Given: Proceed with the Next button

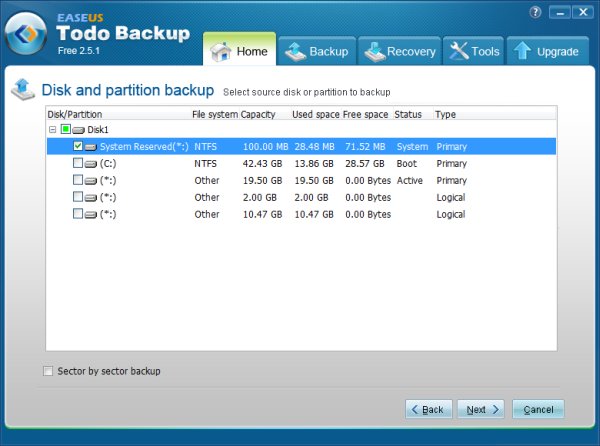Looking at the screenshot, I should (481, 409).
